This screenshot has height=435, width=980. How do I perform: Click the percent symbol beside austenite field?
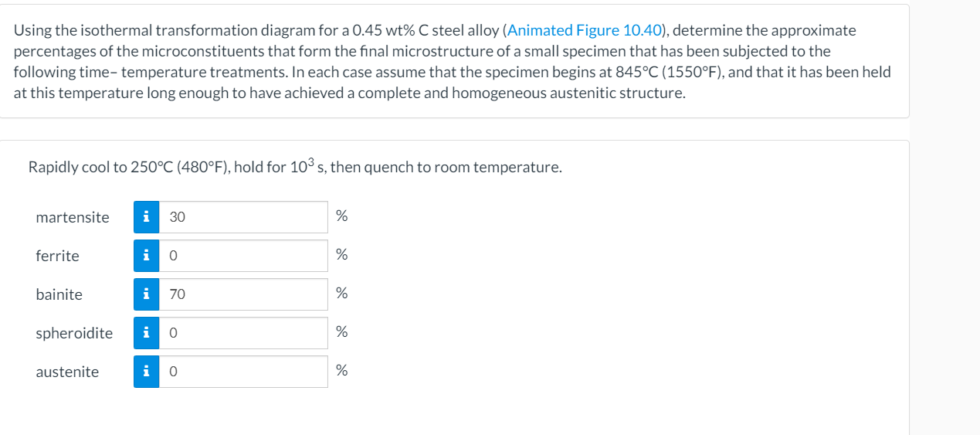[342, 372]
